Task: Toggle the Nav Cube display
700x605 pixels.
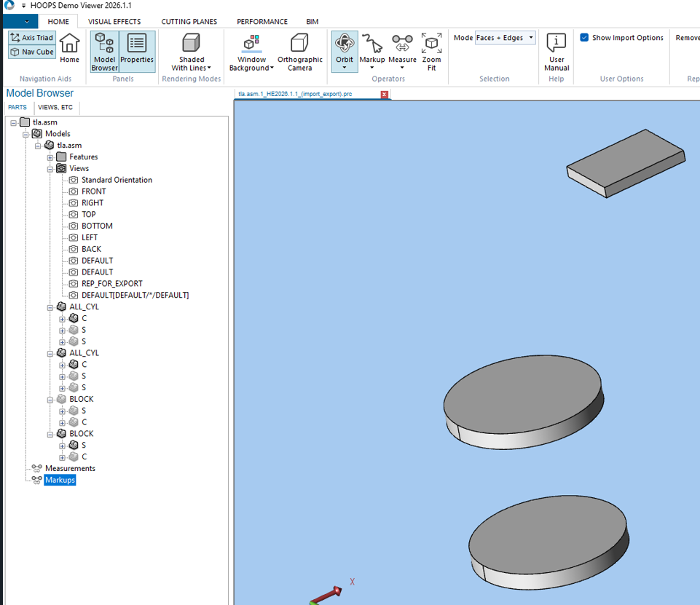Action: click(x=31, y=52)
